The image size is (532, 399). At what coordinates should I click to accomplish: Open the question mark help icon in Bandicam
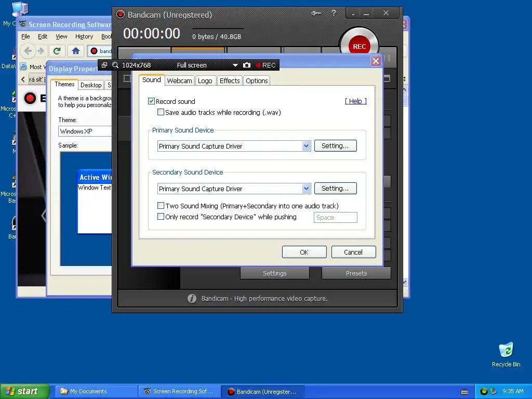click(334, 13)
